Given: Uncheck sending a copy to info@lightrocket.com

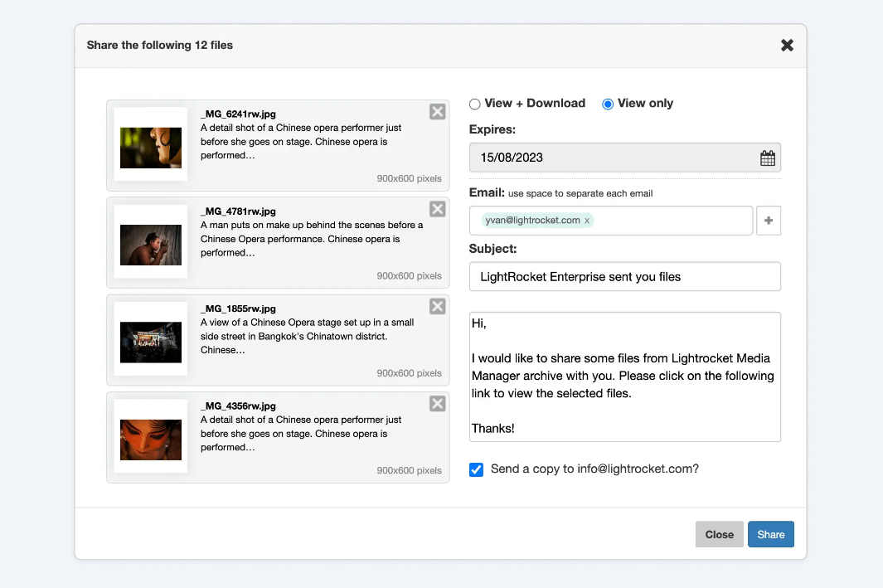Looking at the screenshot, I should [x=476, y=469].
